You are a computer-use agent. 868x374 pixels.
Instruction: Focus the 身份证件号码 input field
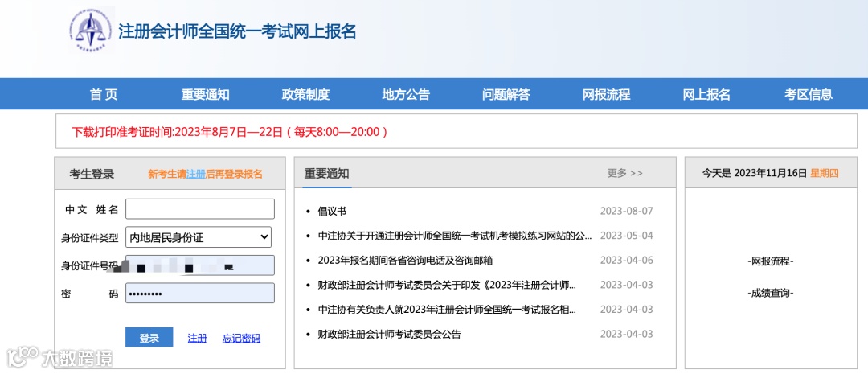tap(200, 265)
